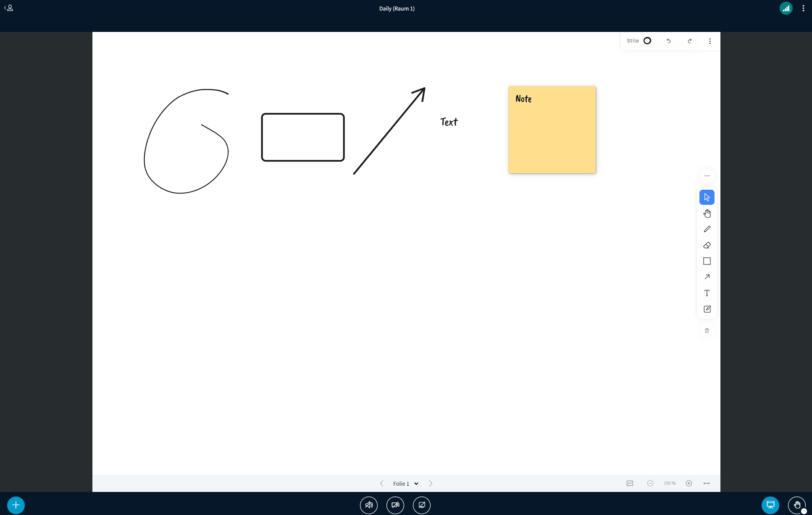
Task: Click the Undo icon
Action: [x=668, y=41]
